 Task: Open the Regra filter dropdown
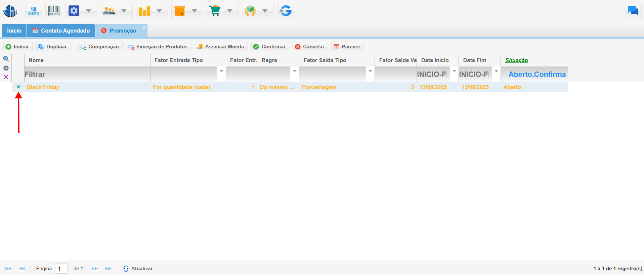pos(295,71)
